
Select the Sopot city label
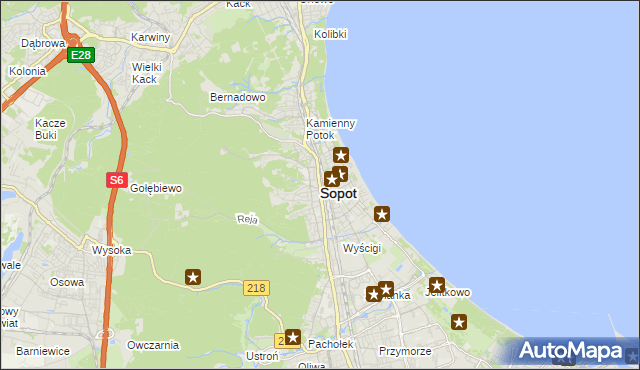point(338,193)
